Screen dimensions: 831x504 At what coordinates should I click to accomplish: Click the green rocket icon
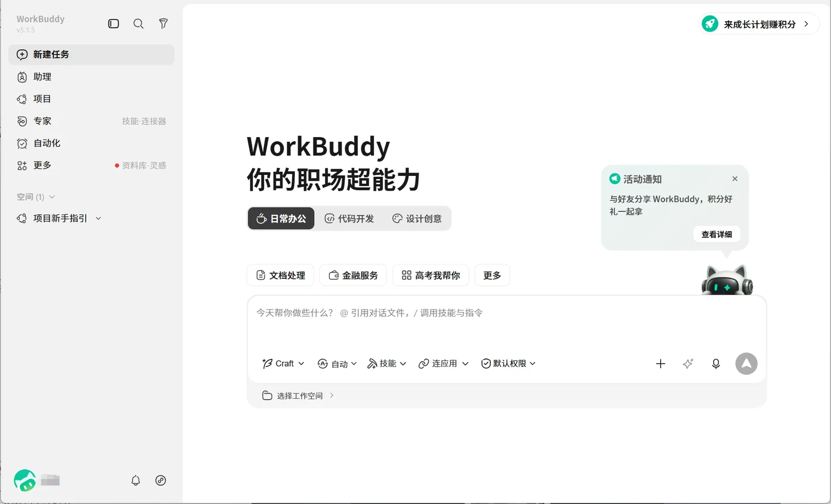coord(709,24)
